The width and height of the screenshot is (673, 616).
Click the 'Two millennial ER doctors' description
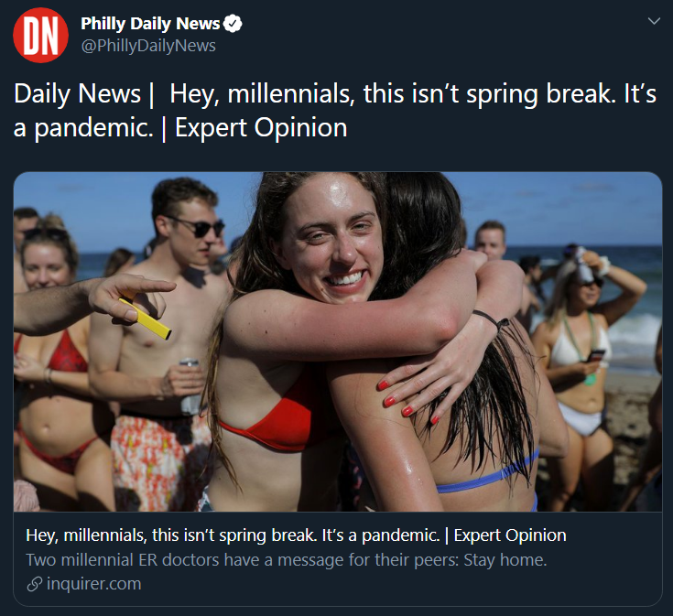coord(287,560)
